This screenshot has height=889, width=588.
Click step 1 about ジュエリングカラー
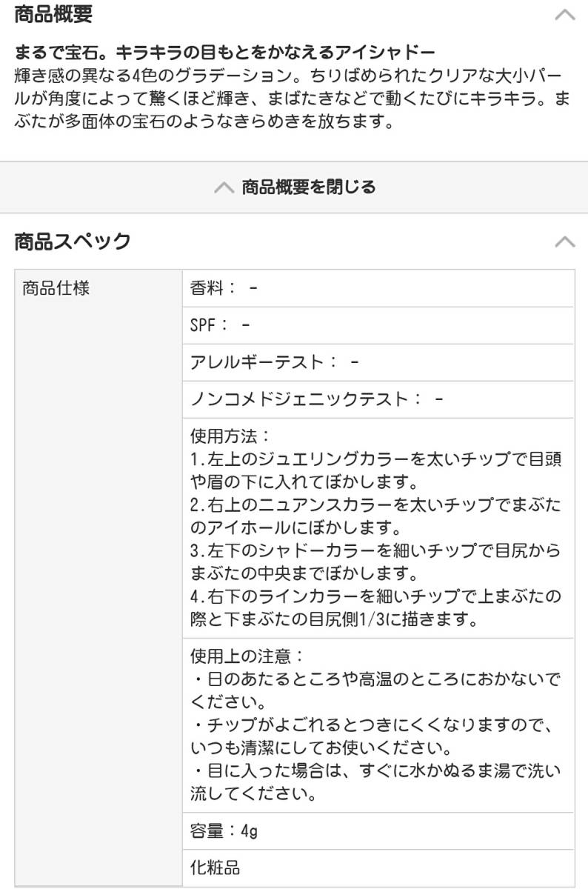(x=375, y=471)
